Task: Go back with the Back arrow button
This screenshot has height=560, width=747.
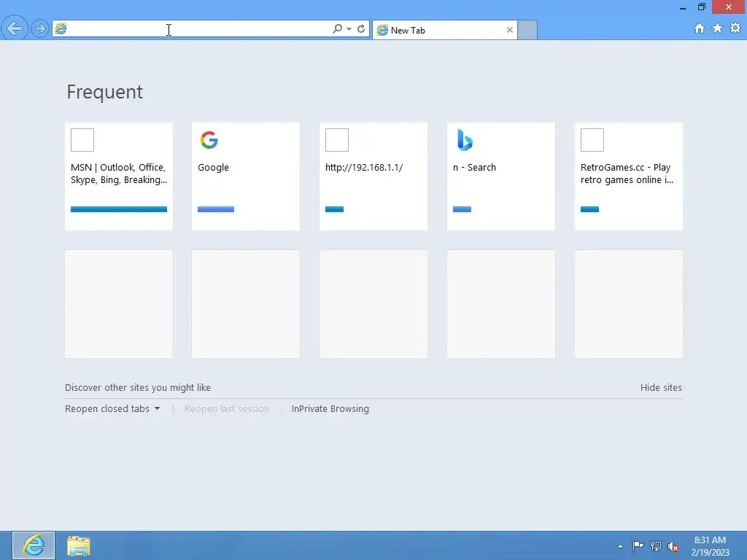Action: (15, 28)
